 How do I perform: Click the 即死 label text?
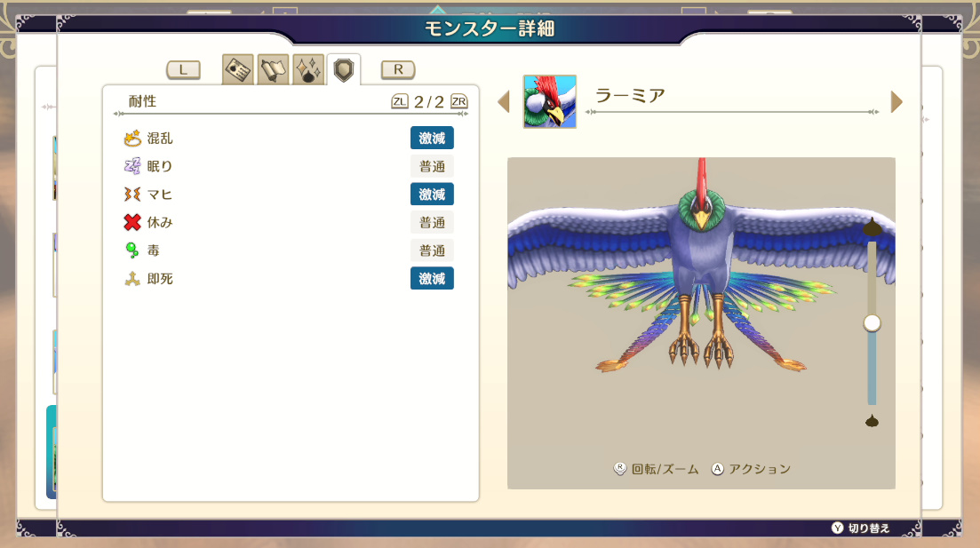[x=160, y=279]
